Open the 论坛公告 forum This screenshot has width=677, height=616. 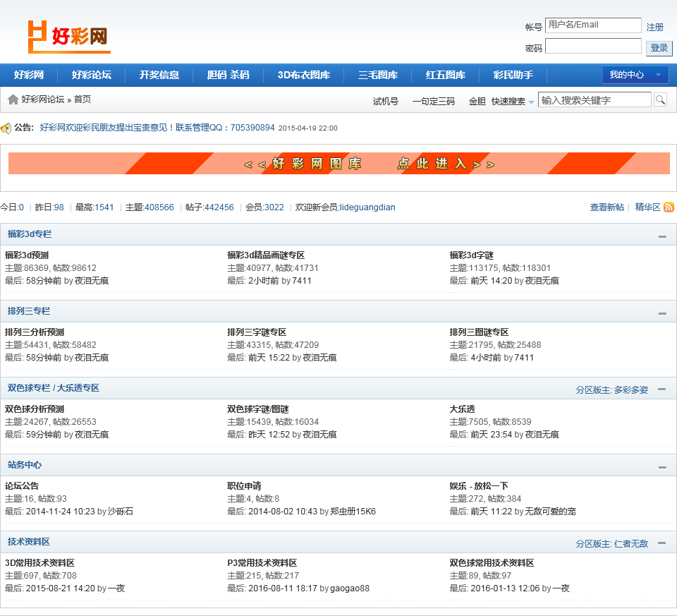click(22, 486)
